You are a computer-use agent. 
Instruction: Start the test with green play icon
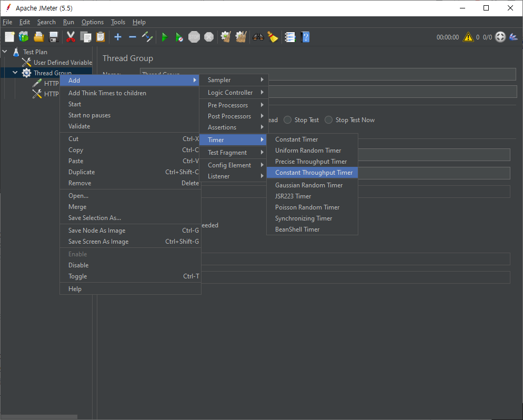pyautogui.click(x=165, y=37)
